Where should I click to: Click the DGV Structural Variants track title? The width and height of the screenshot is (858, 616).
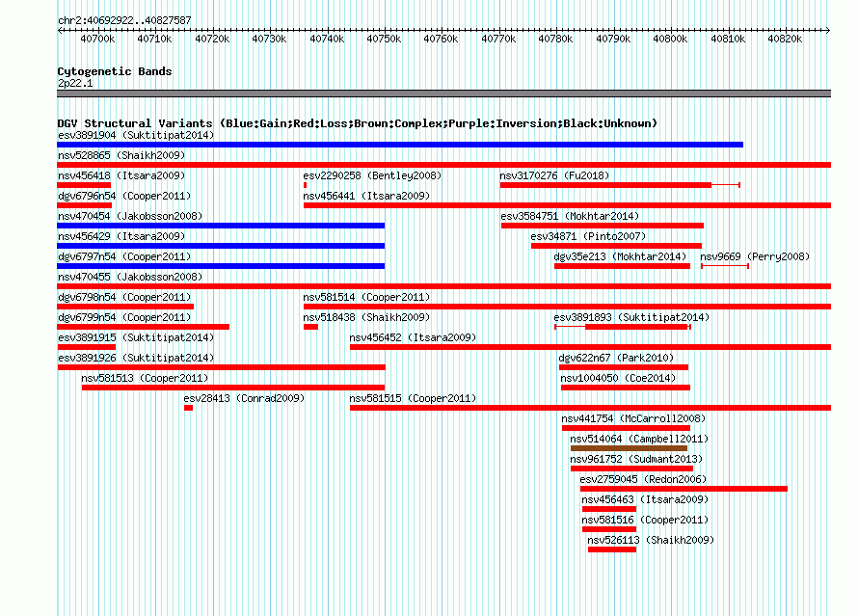[x=358, y=123]
